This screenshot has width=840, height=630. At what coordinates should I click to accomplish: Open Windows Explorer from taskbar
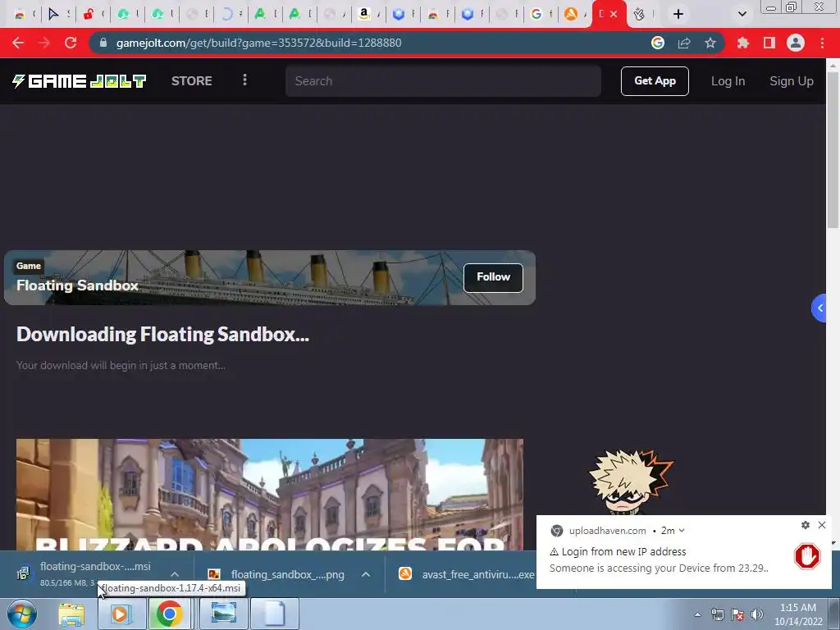click(71, 614)
